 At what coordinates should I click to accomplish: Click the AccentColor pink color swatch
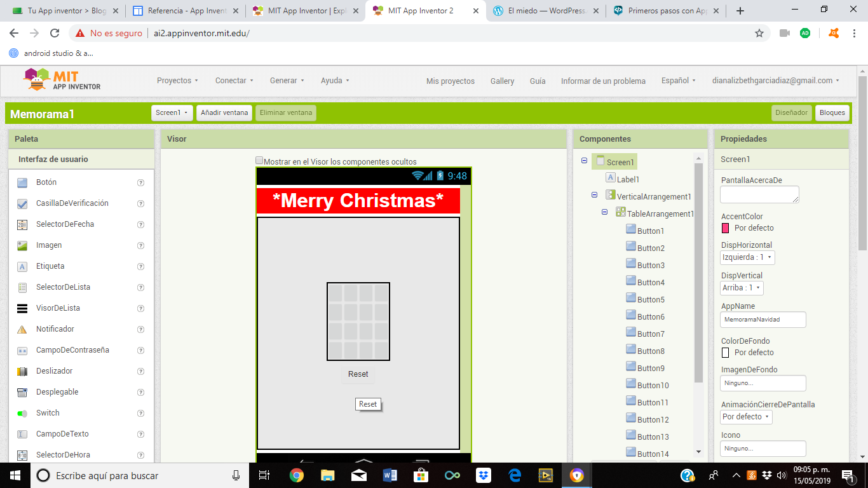(726, 228)
